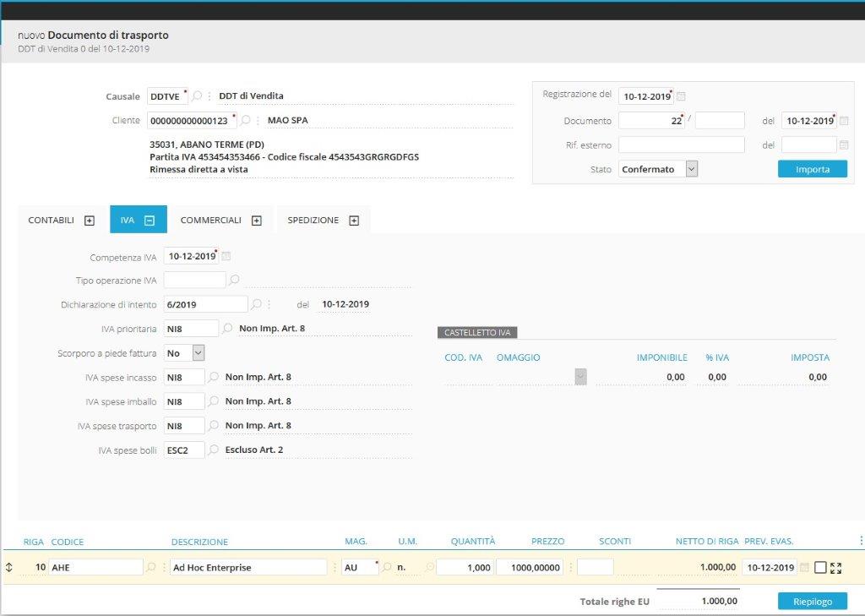Open the Stato dropdown showing Confermato
Image resolution: width=865 pixels, height=616 pixels.
[x=691, y=169]
